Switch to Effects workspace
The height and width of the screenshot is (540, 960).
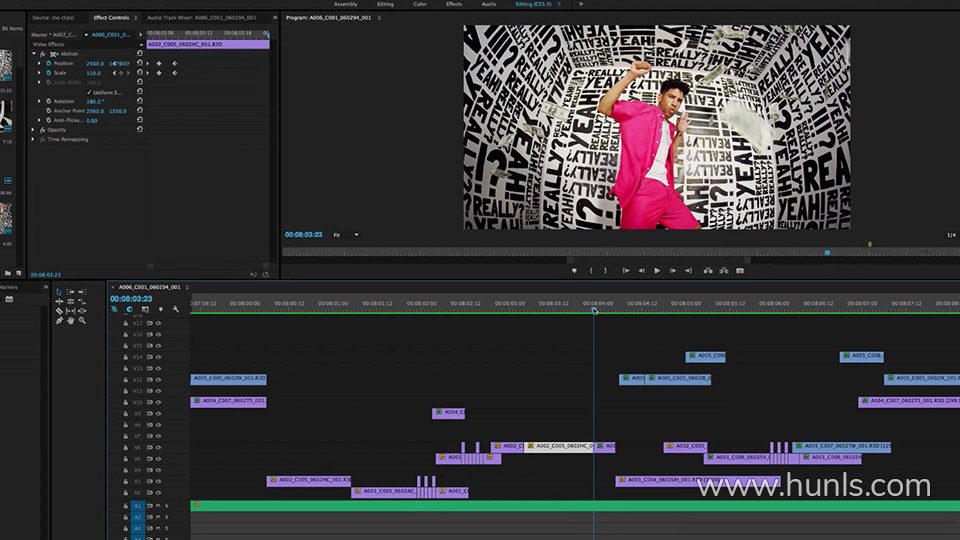click(454, 4)
